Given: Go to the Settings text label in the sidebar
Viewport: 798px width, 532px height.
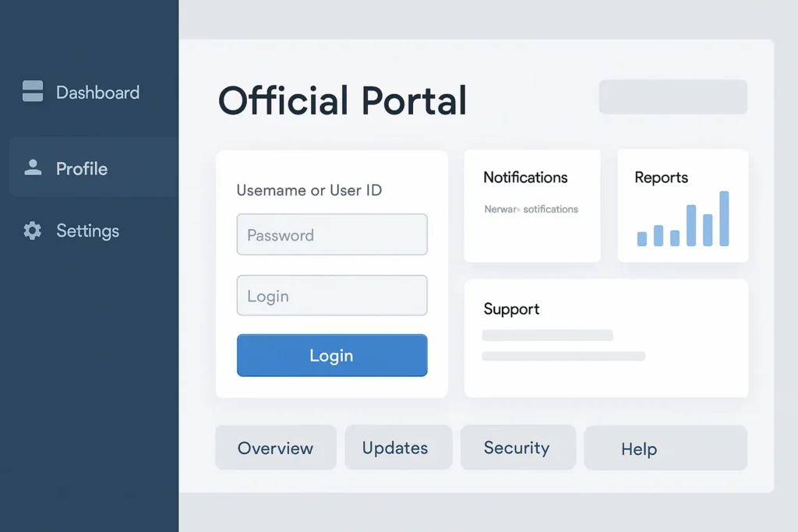Looking at the screenshot, I should pyautogui.click(x=87, y=231).
